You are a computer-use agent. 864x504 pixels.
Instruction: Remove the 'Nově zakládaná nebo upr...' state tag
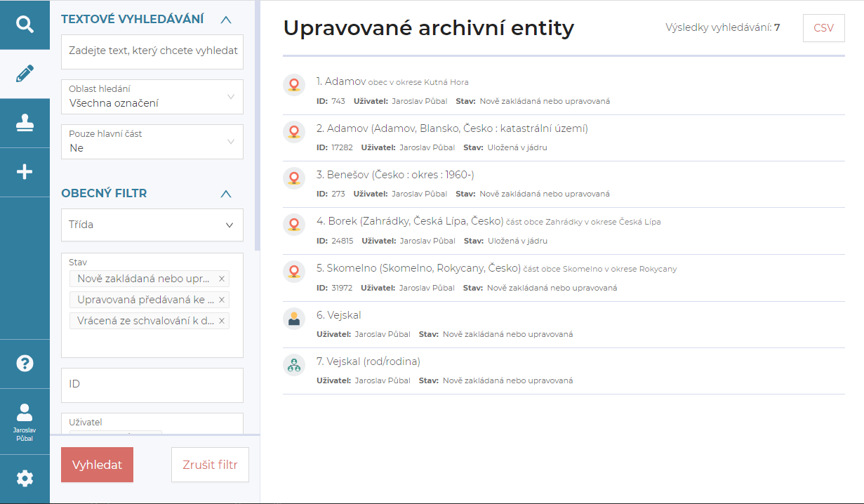coord(222,279)
